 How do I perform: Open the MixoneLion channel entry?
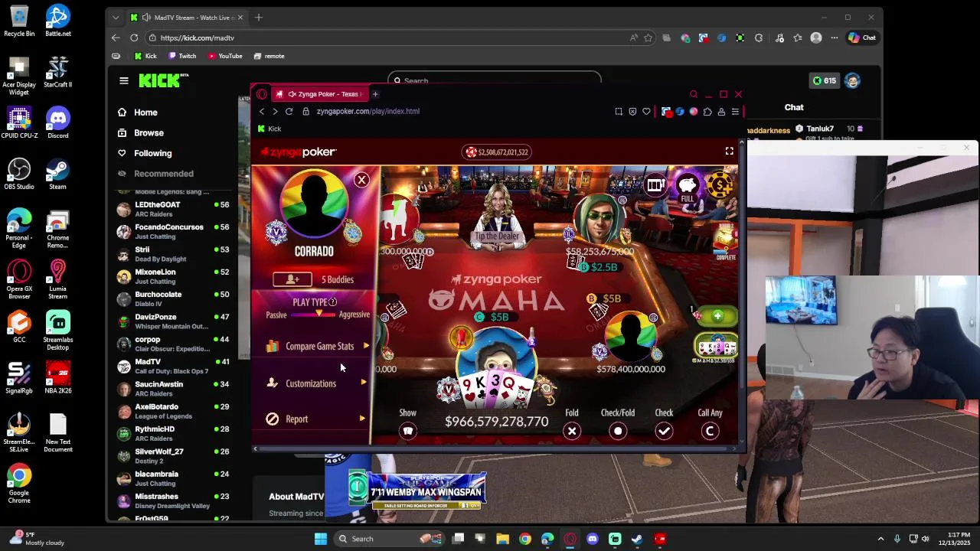172,276
